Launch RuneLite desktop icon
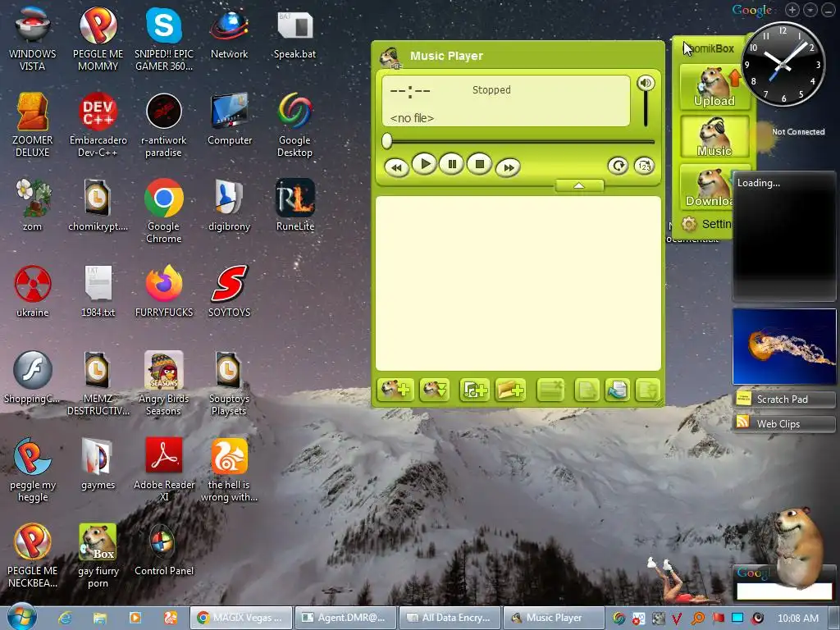 point(294,206)
